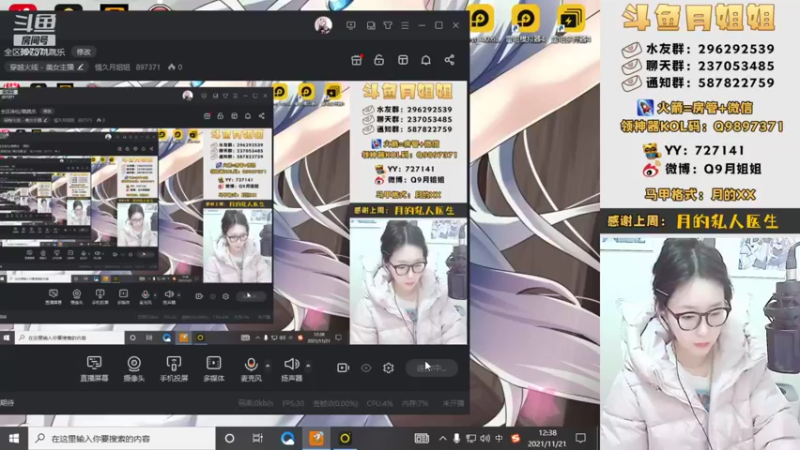Click the 未开播 status text
Screen dimensions: 800x450
click(454, 403)
